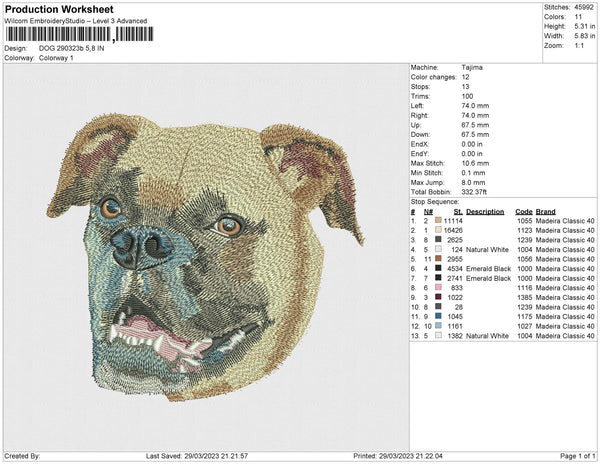Click the white swatch beside stitch count 124
This screenshot has width=600, height=464.
tap(438, 249)
